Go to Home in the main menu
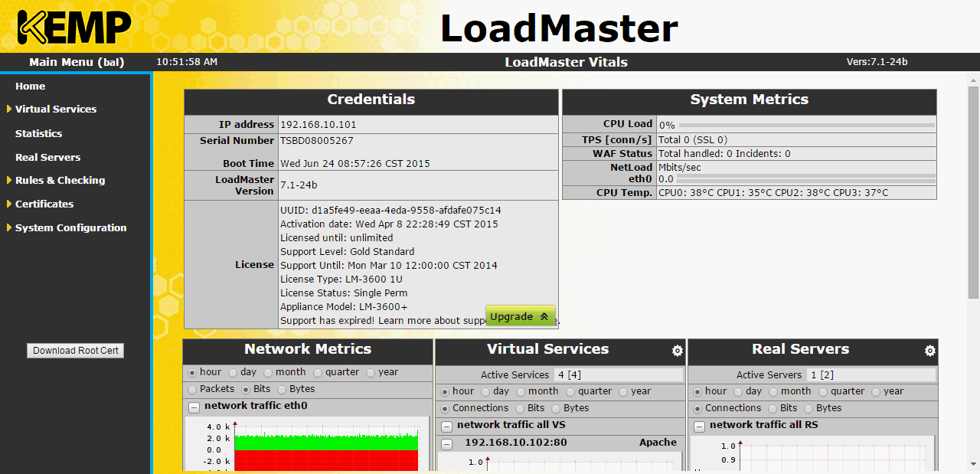This screenshot has height=474, width=980. point(30,87)
